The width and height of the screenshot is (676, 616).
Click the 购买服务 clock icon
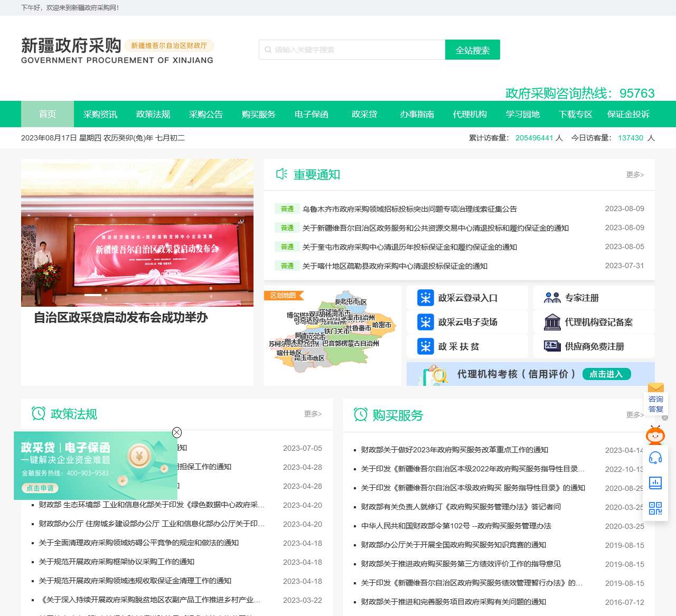coord(361,414)
